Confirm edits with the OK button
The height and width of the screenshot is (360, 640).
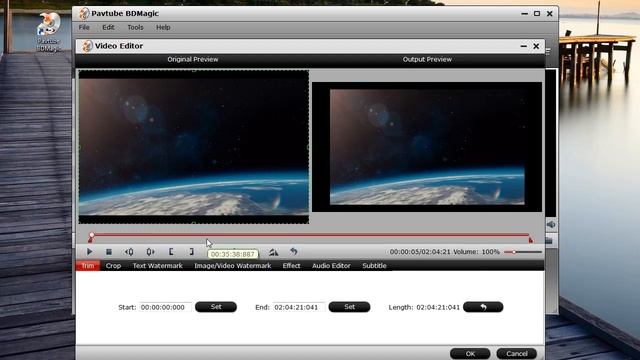click(x=470, y=353)
